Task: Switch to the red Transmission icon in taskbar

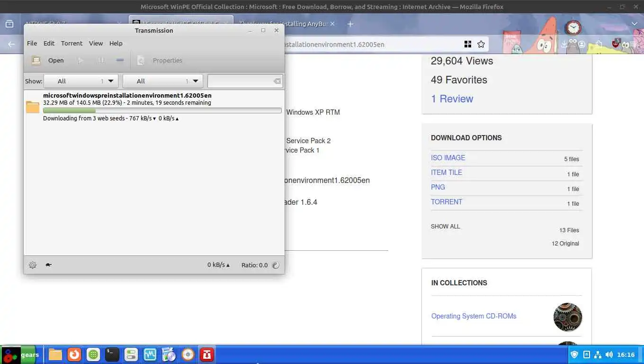Action: [x=207, y=355]
